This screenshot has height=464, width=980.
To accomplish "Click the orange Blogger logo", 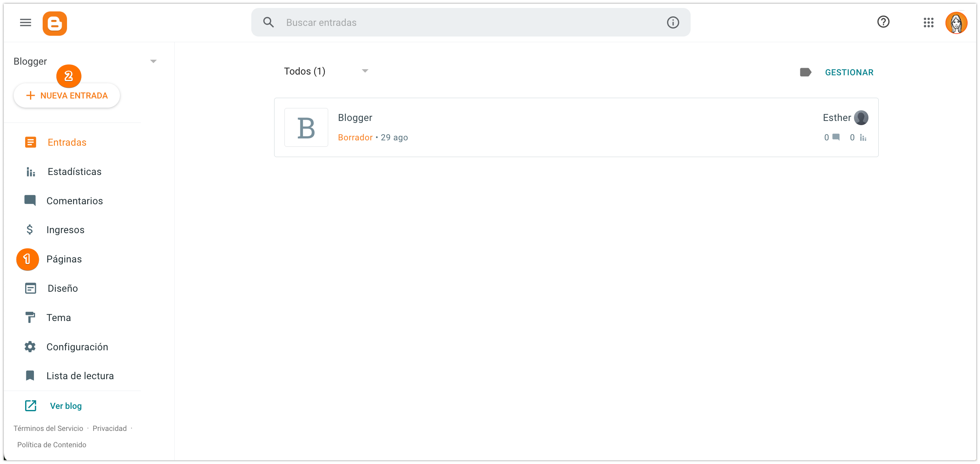I will pyautogui.click(x=55, y=24).
